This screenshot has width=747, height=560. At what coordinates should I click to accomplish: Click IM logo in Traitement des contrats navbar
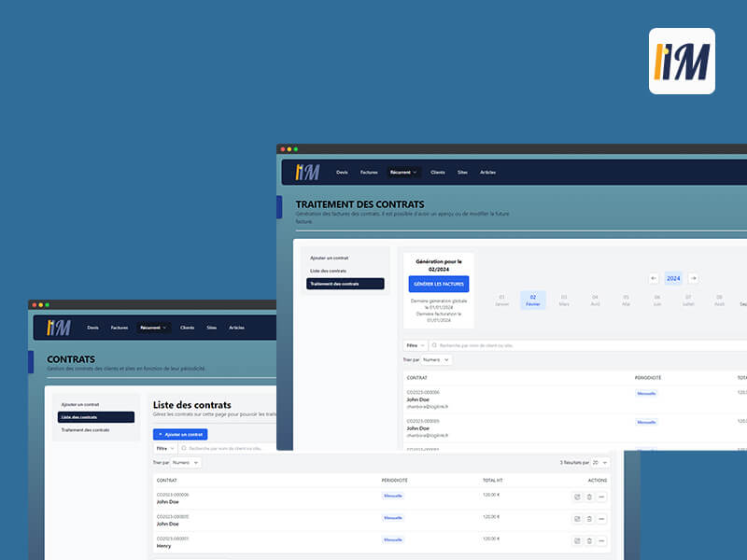point(307,172)
